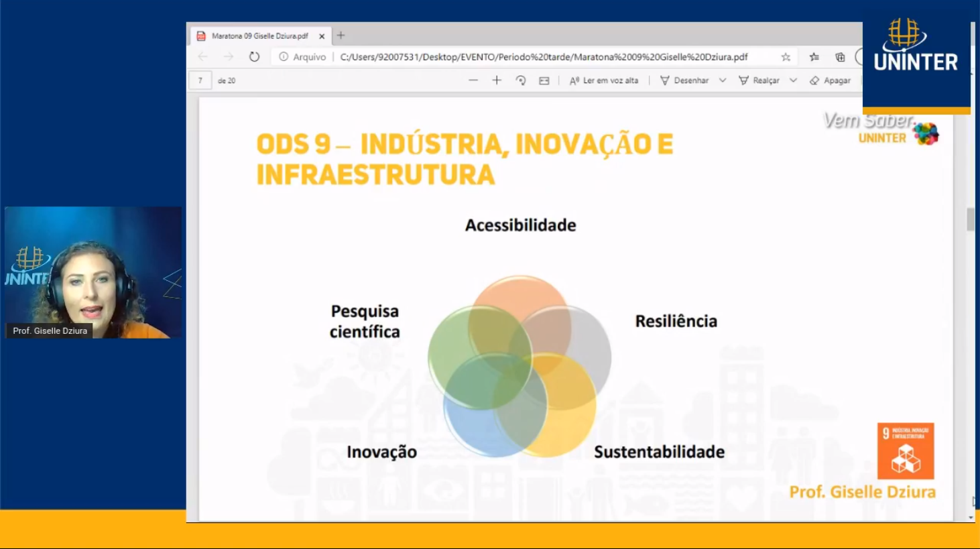Click the site information icon beside Arquivo
The width and height of the screenshot is (980, 549).
pyautogui.click(x=284, y=57)
